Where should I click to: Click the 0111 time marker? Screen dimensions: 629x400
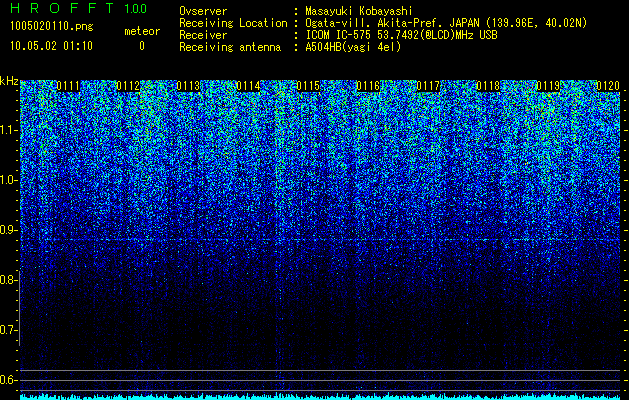pos(68,86)
